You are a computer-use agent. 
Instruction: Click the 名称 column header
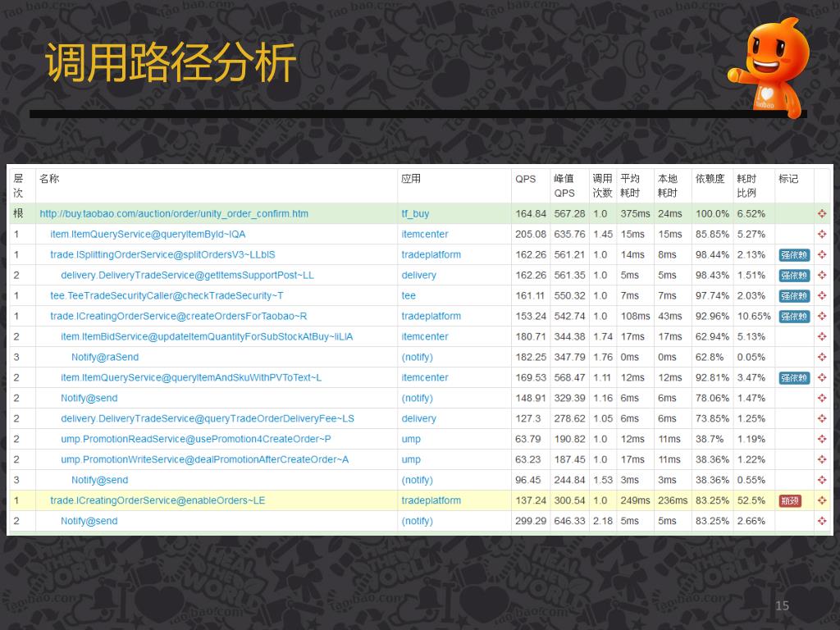[49, 178]
